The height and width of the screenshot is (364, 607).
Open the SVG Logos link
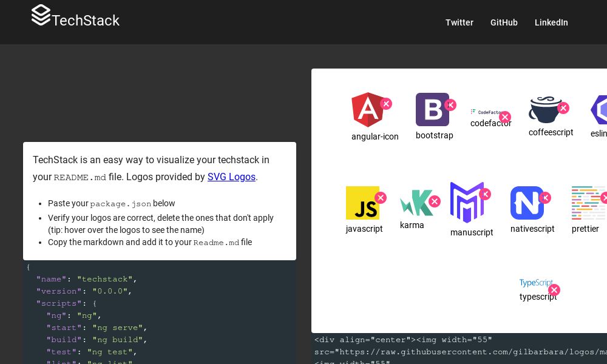231,177
